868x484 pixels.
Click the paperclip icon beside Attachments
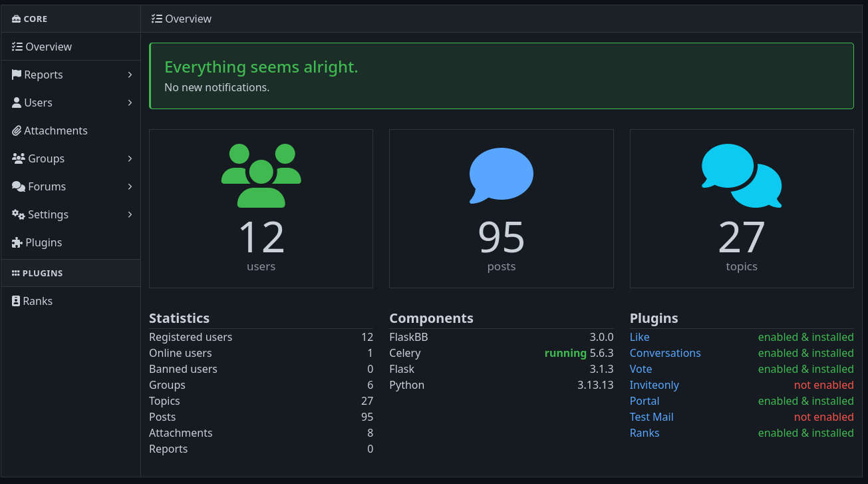(x=17, y=130)
